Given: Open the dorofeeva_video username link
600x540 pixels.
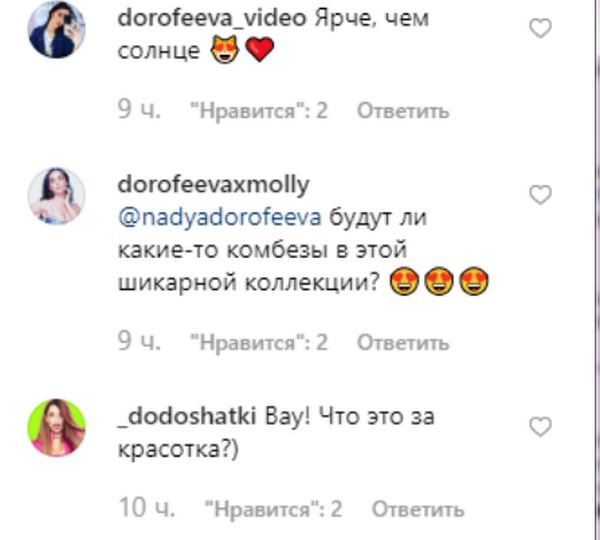Looking at the screenshot, I should pyautogui.click(x=212, y=18).
